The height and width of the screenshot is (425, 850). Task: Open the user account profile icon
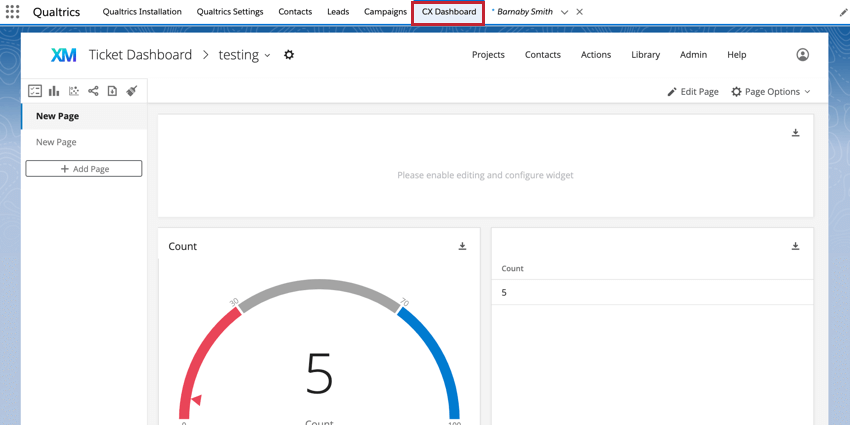tap(802, 55)
